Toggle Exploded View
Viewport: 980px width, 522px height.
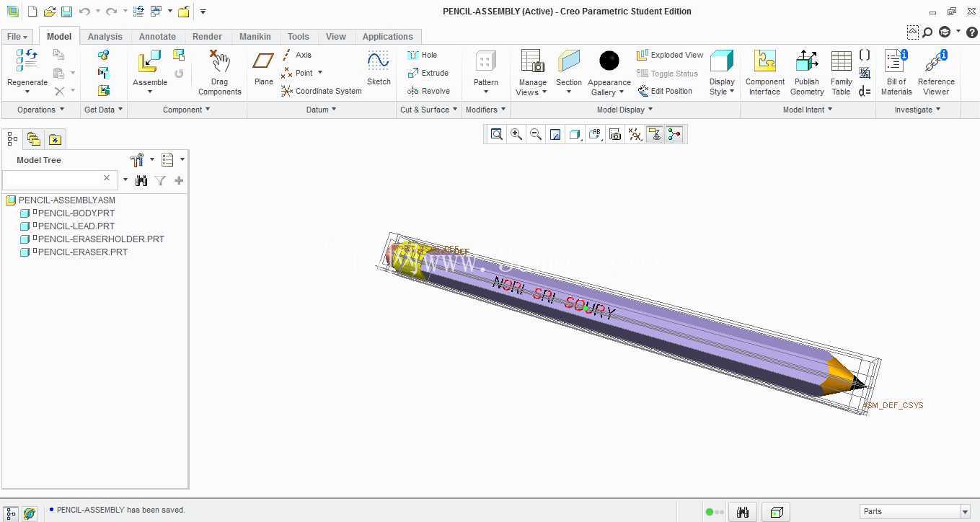click(670, 55)
